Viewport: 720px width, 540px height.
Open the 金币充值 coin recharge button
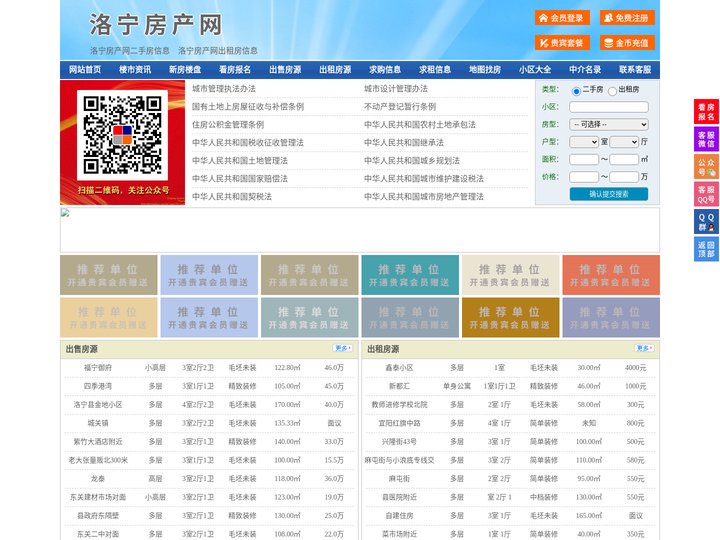[x=627, y=43]
